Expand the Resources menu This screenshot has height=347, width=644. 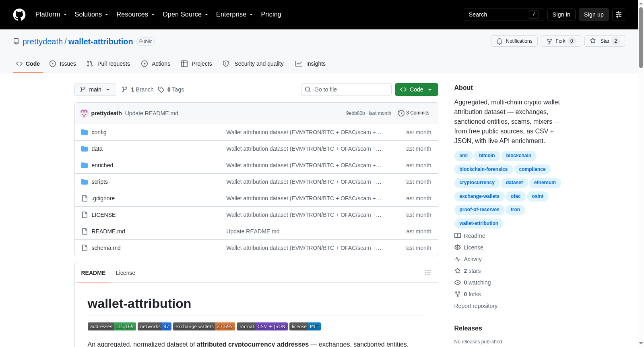point(136,15)
